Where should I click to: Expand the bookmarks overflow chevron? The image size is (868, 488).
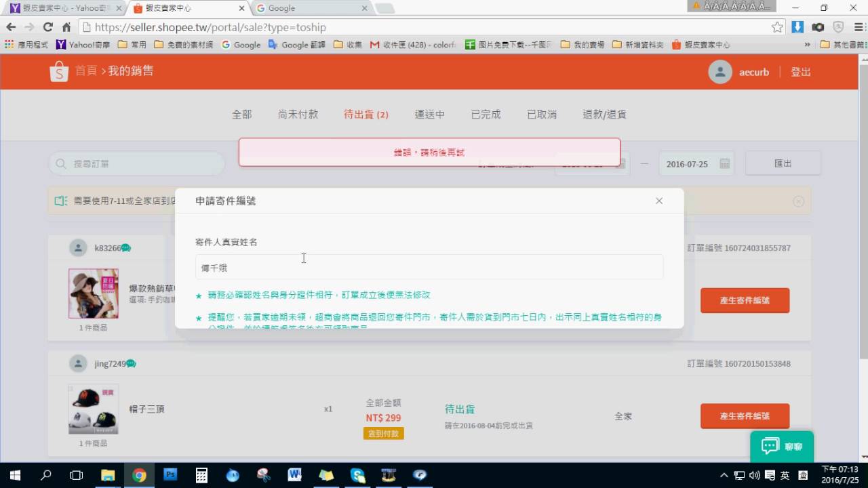click(807, 45)
